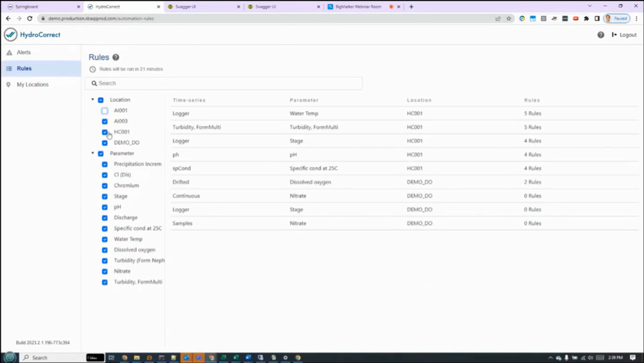Open the Rules help question-mark icon
644x363 pixels.
coord(116,58)
